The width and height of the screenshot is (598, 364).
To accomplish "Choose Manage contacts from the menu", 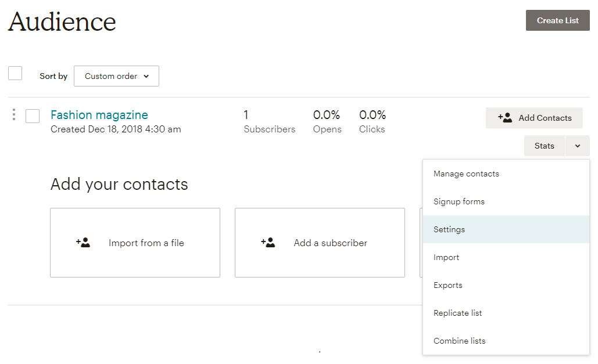I will point(506,174).
